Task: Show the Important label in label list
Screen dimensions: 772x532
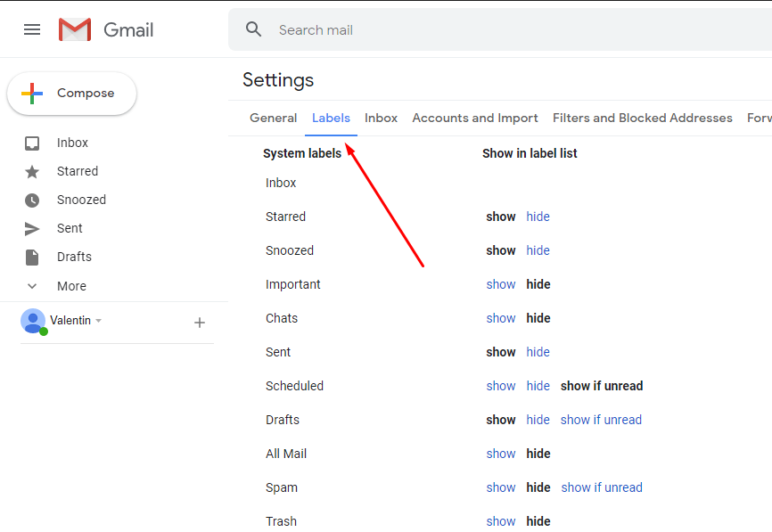Action: [x=501, y=284]
